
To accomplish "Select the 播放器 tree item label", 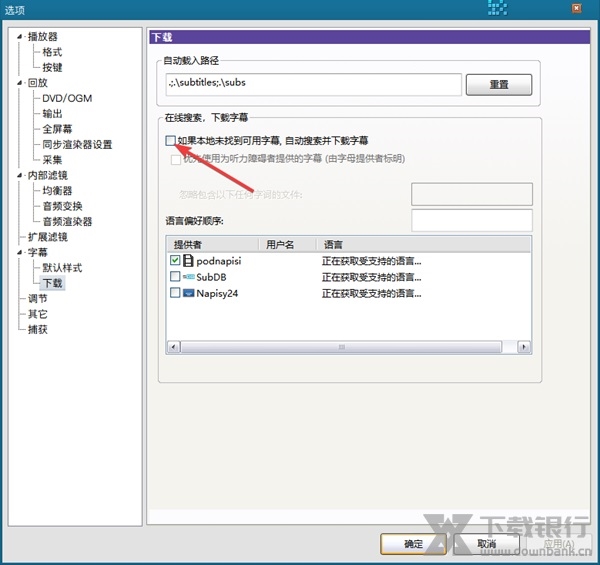I will coord(42,37).
